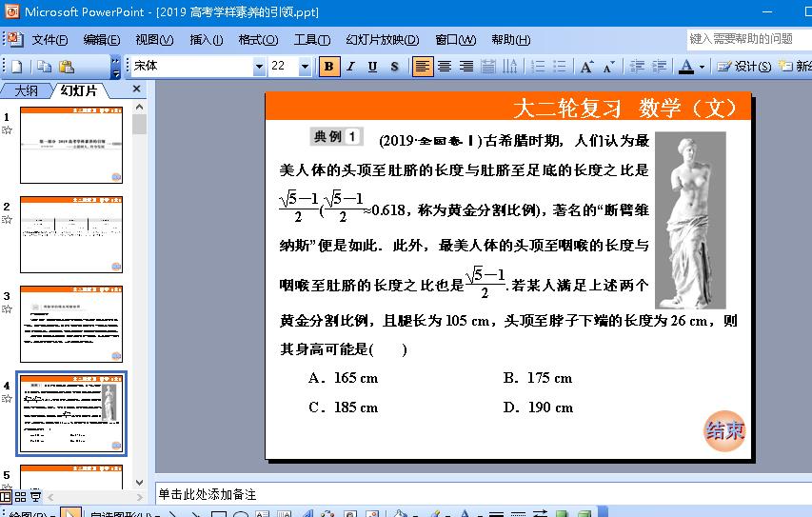Change text direction icon
812x517 pixels.
509,67
